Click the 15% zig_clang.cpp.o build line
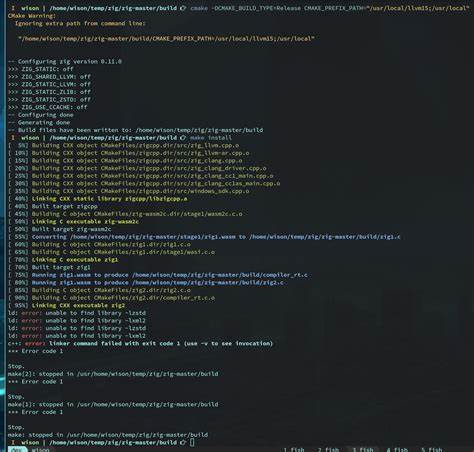The height and width of the screenshot is (452, 474). pyautogui.click(x=125, y=161)
